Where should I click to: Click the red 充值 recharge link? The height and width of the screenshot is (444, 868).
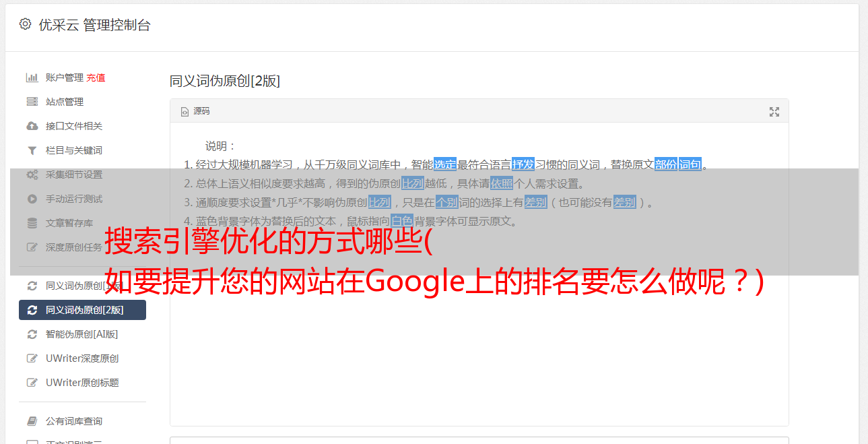[x=96, y=77]
